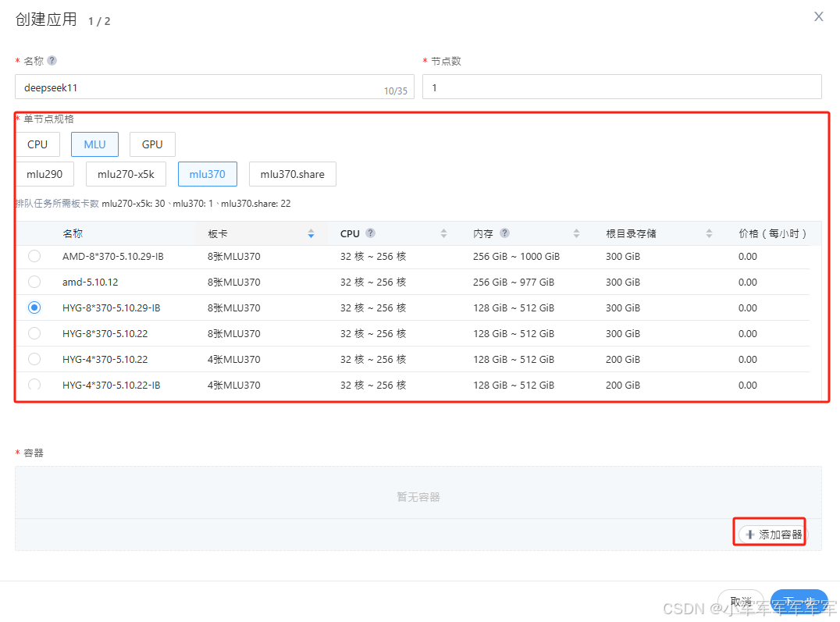Click the 板卡 column header text

218,233
